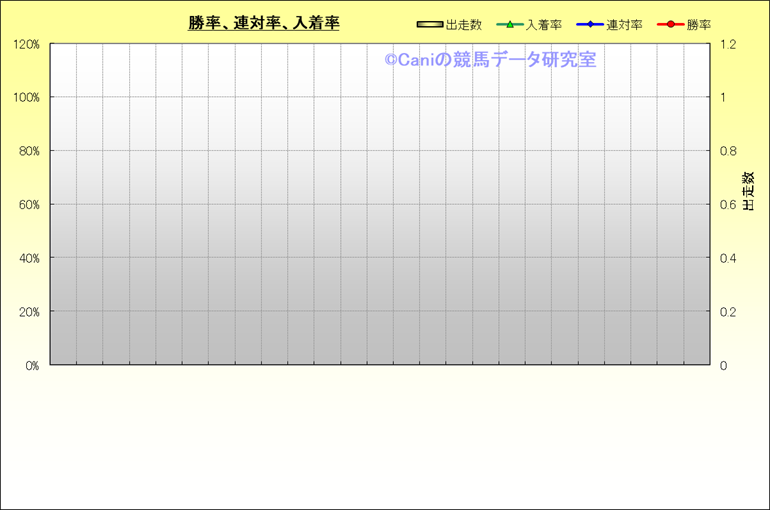Select the 入着率 legend label text
Screen dimensions: 770x510
[544, 25]
